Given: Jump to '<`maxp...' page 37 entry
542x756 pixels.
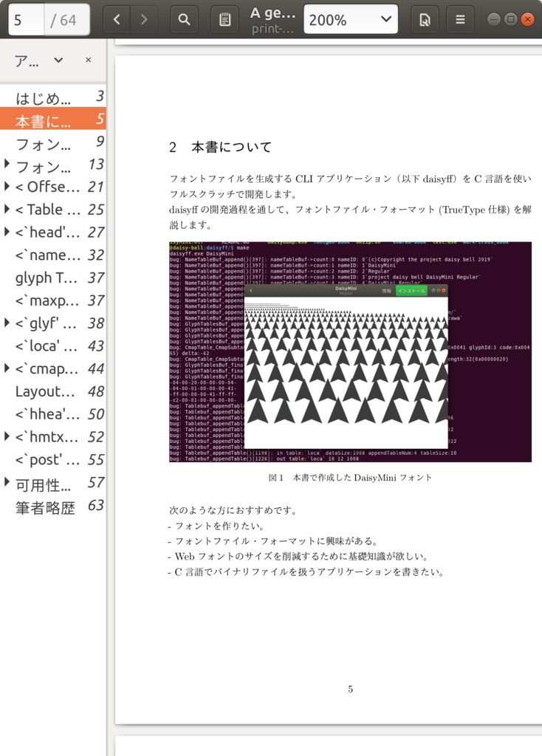Looking at the screenshot, I should pyautogui.click(x=53, y=300).
